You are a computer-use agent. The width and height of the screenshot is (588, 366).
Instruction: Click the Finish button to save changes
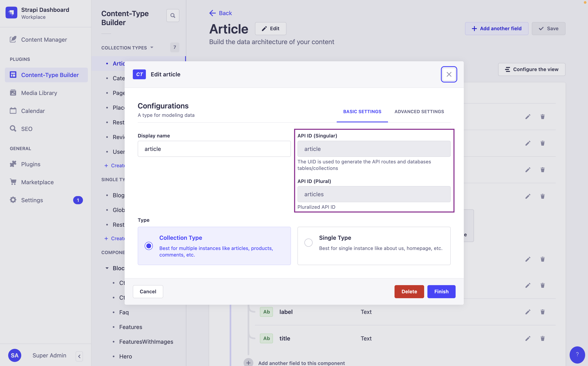pos(442,291)
